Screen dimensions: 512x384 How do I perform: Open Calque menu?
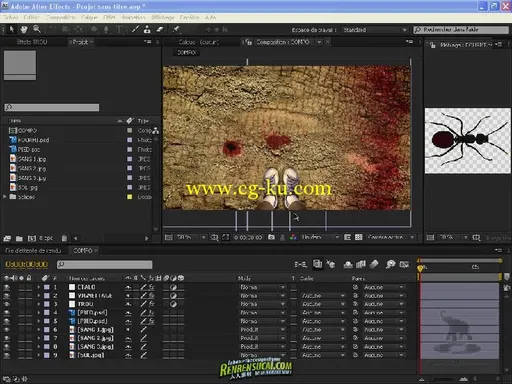point(89,17)
